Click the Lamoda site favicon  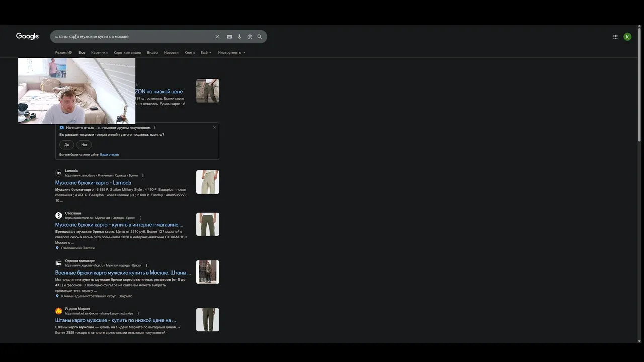59,173
